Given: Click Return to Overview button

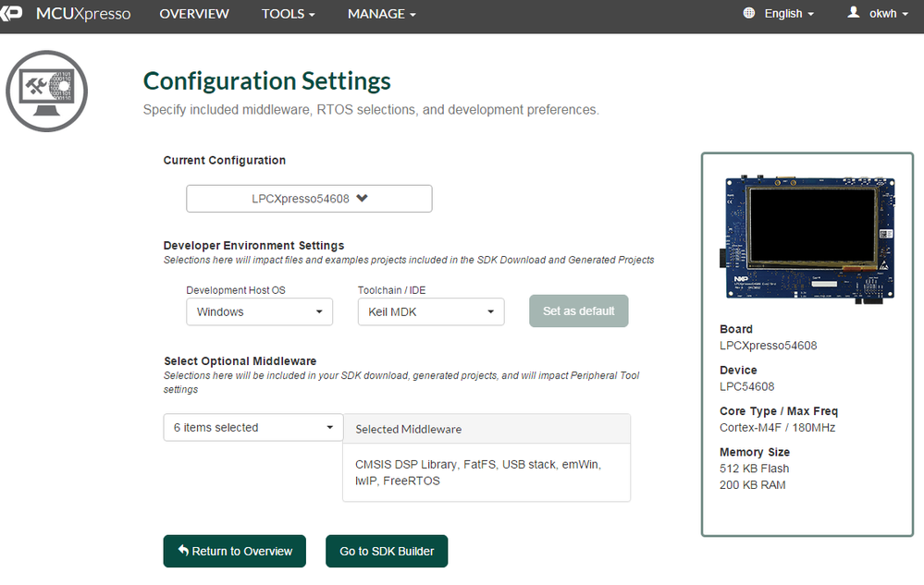Looking at the screenshot, I should click(x=235, y=552).
